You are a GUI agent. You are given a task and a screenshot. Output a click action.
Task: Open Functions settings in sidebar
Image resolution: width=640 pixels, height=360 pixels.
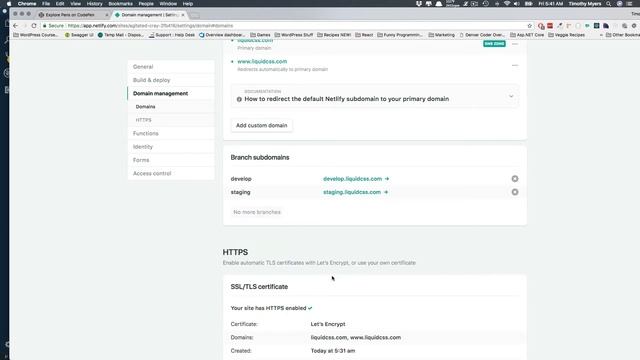point(171,133)
